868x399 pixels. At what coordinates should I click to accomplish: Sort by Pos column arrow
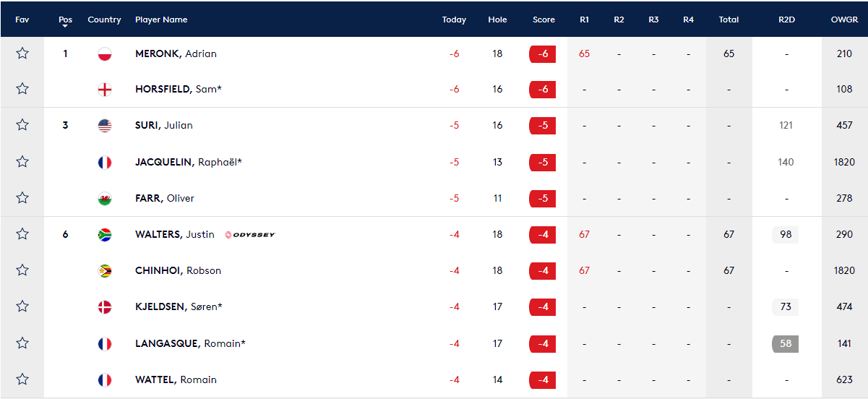pyautogui.click(x=66, y=26)
